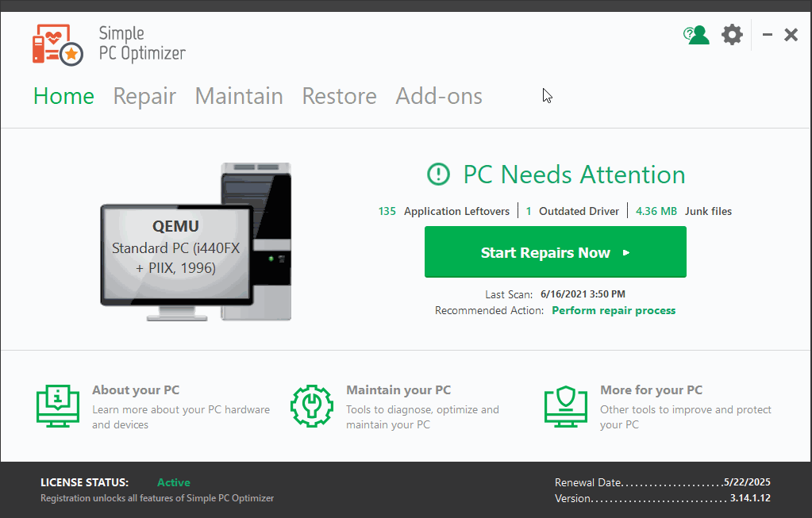This screenshot has width=812, height=518.
Task: Click the QEMU computer illustration
Action: pyautogui.click(x=196, y=242)
